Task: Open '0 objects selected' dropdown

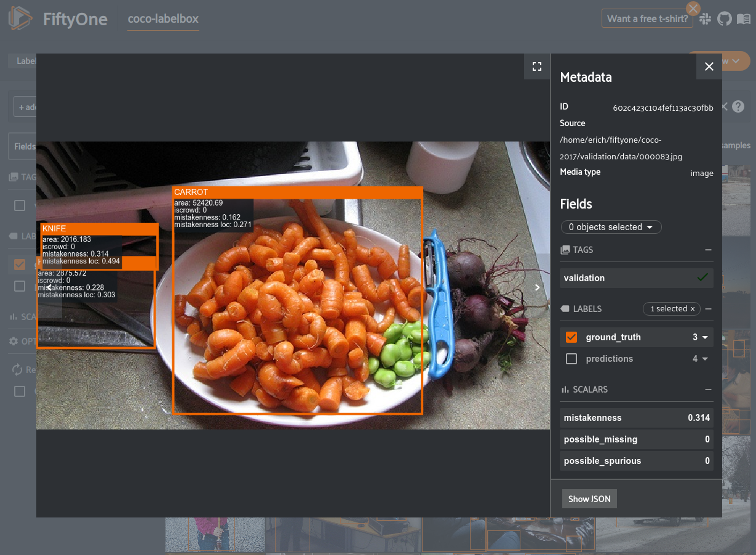Action: pyautogui.click(x=611, y=227)
